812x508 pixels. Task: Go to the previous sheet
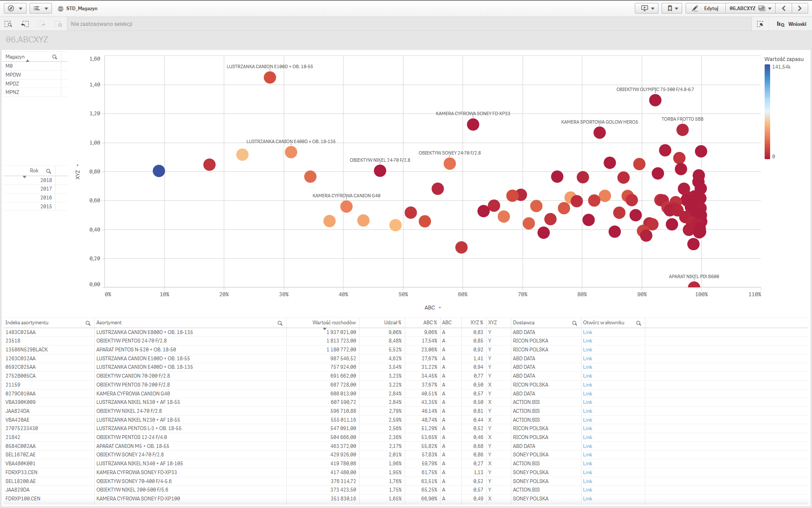point(784,8)
